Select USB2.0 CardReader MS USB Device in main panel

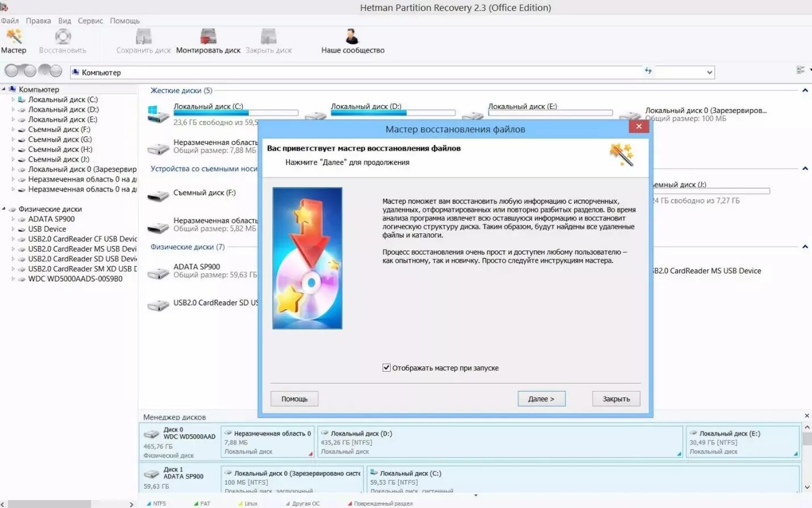(706, 271)
